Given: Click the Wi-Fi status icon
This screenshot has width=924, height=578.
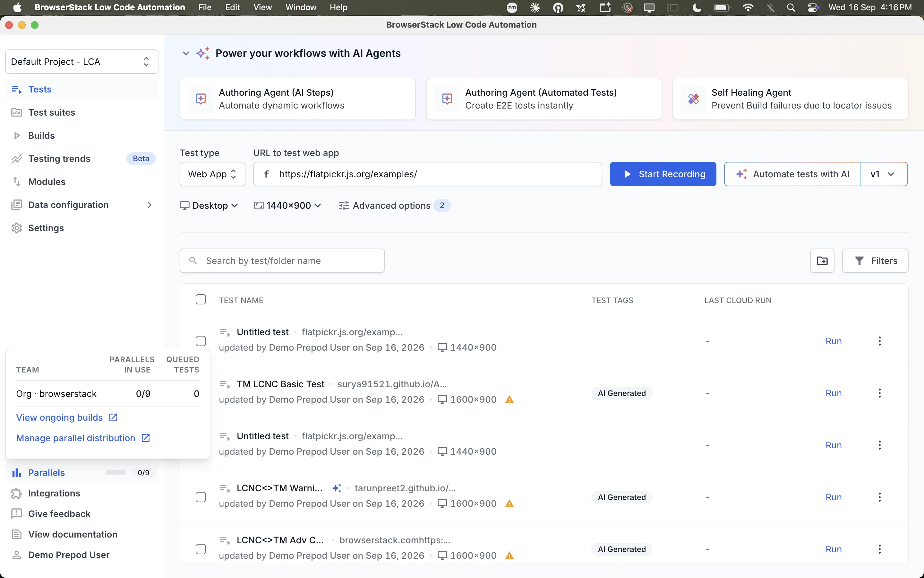Looking at the screenshot, I should click(x=748, y=8).
